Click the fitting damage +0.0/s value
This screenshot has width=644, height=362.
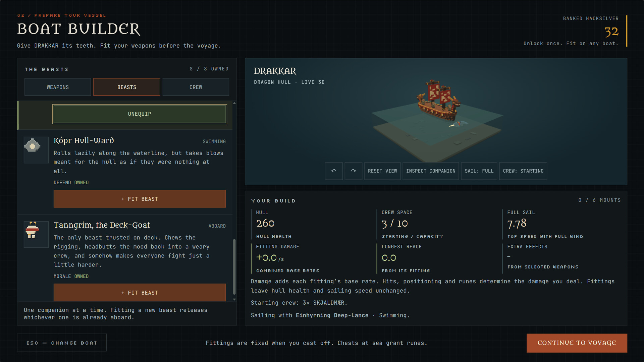point(270,258)
